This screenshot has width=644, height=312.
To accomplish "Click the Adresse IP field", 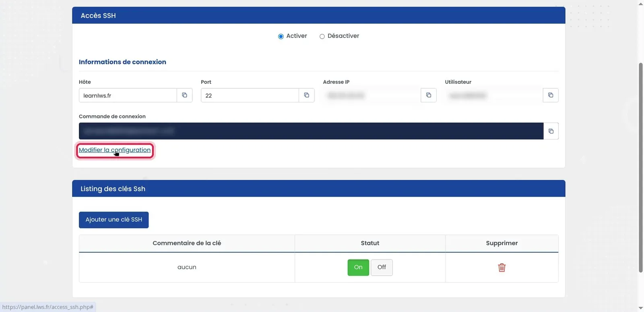I will point(372,95).
